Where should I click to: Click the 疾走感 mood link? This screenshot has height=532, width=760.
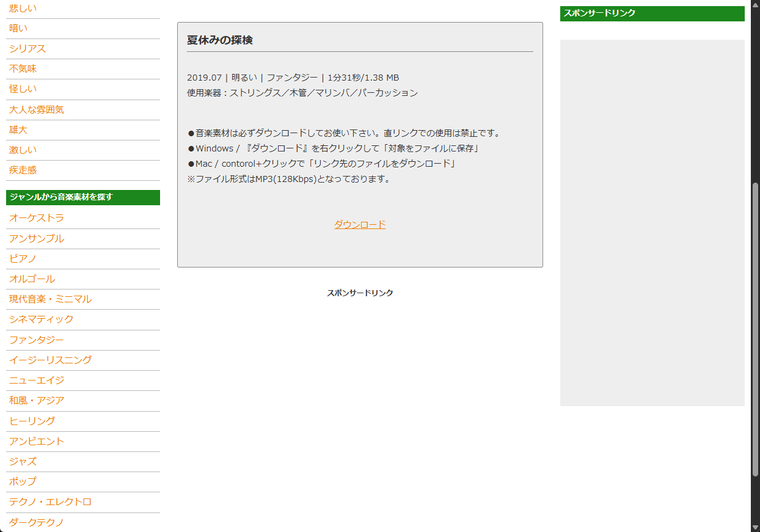tap(23, 170)
